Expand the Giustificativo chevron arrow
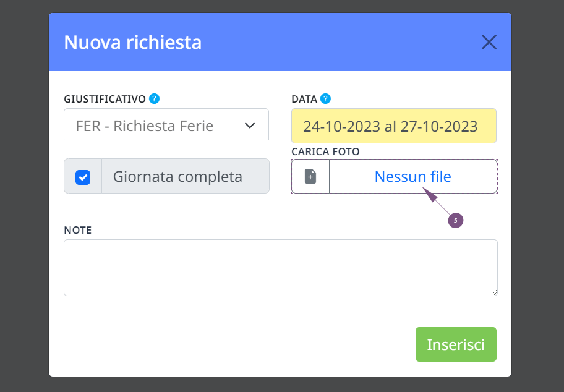Viewport: 564px width, 392px height. click(x=250, y=126)
